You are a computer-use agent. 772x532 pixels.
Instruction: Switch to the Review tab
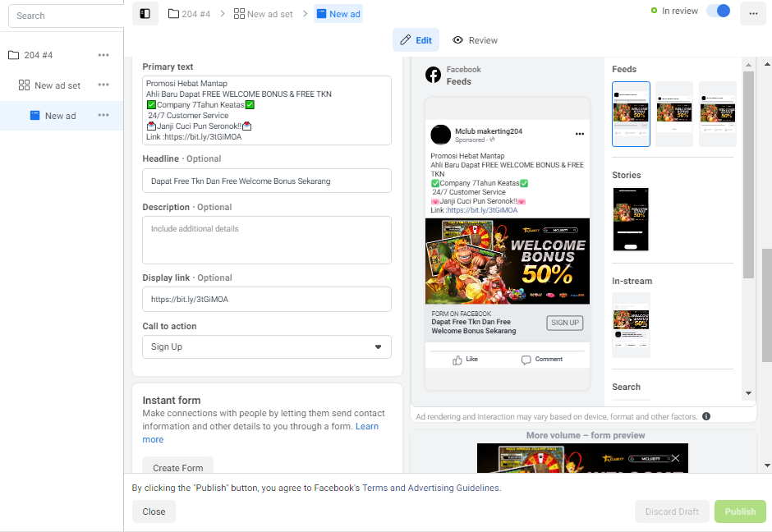(476, 40)
